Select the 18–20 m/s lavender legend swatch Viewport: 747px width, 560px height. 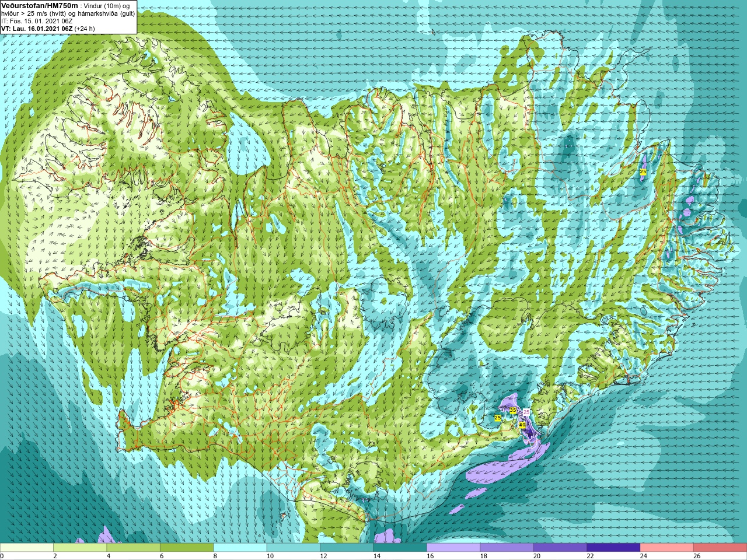507,548
